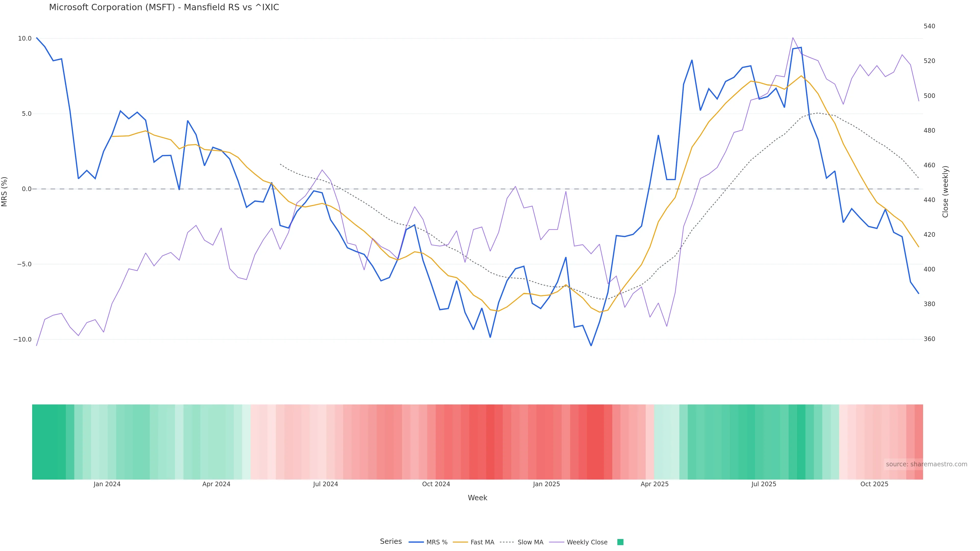Image resolution: width=980 pixels, height=551 pixels.
Task: Open the sharemaestro.com source link
Action: [x=926, y=464]
